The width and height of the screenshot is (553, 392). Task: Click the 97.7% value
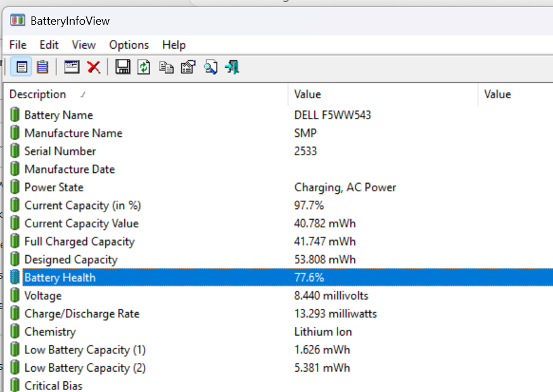tap(309, 205)
